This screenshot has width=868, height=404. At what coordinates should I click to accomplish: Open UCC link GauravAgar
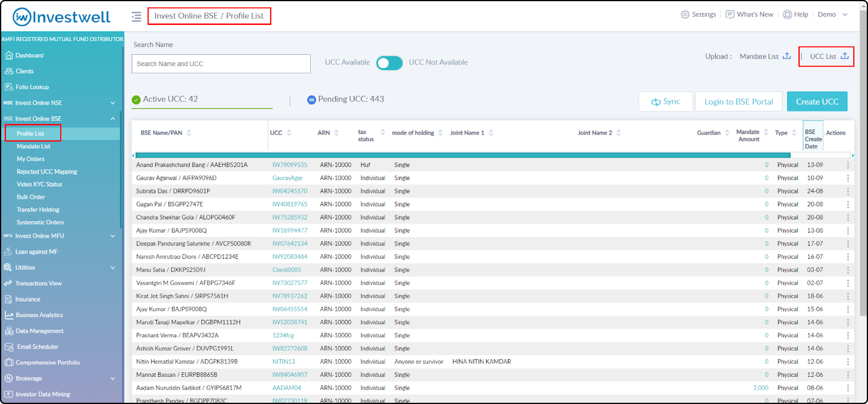288,178
